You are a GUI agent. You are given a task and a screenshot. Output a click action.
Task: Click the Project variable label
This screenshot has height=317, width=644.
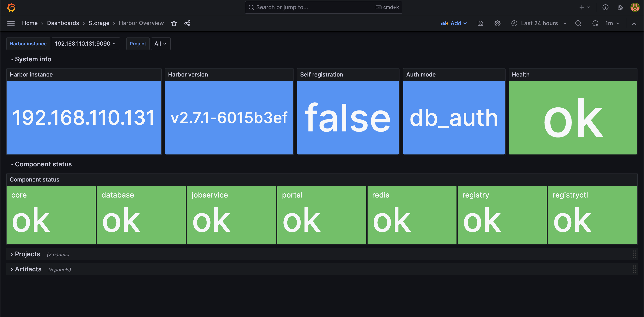pos(138,44)
